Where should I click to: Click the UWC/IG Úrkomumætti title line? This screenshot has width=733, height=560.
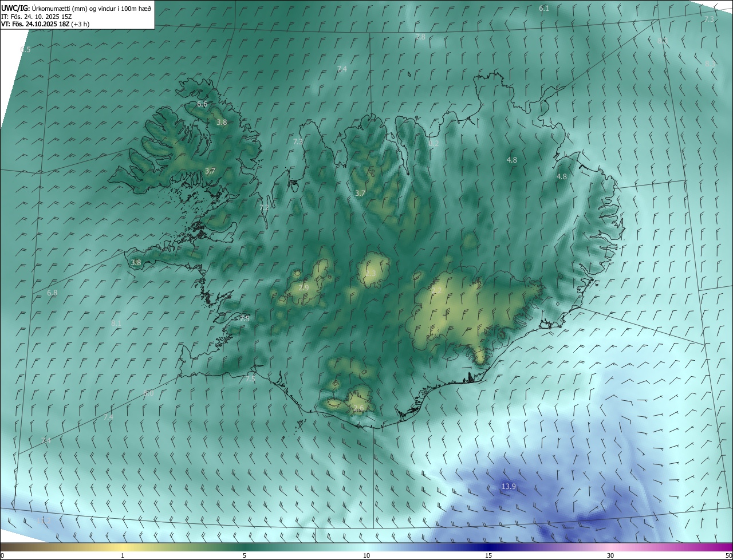(76, 9)
